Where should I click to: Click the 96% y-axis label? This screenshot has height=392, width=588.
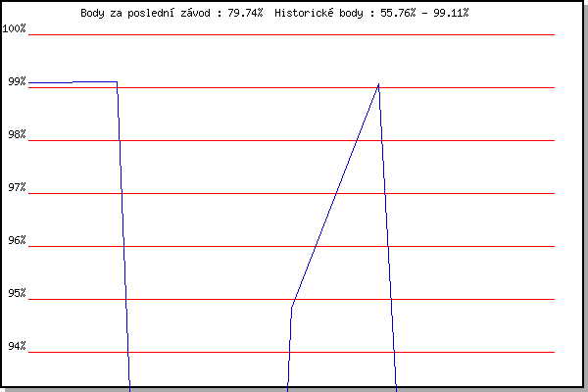[16, 241]
